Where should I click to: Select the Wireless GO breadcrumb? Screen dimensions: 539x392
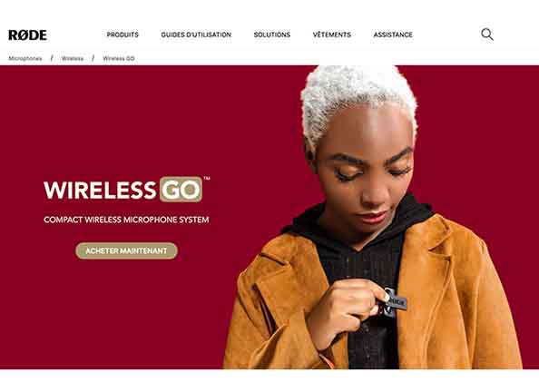click(x=119, y=58)
